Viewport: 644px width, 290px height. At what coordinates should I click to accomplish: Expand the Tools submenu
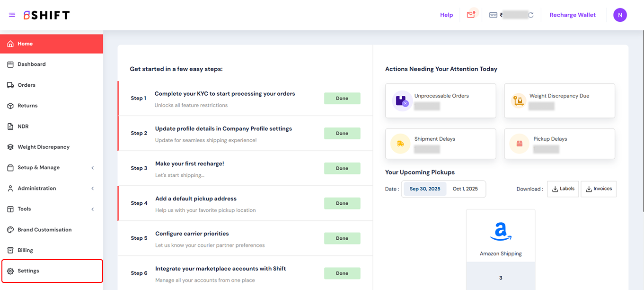(x=93, y=209)
